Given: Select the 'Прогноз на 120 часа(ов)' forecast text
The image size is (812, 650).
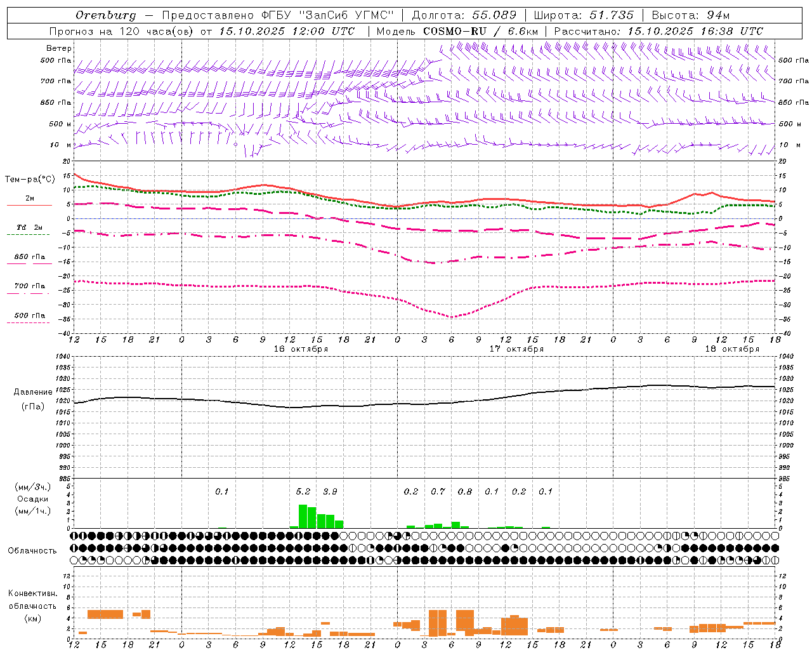Looking at the screenshot, I should coord(122,31).
